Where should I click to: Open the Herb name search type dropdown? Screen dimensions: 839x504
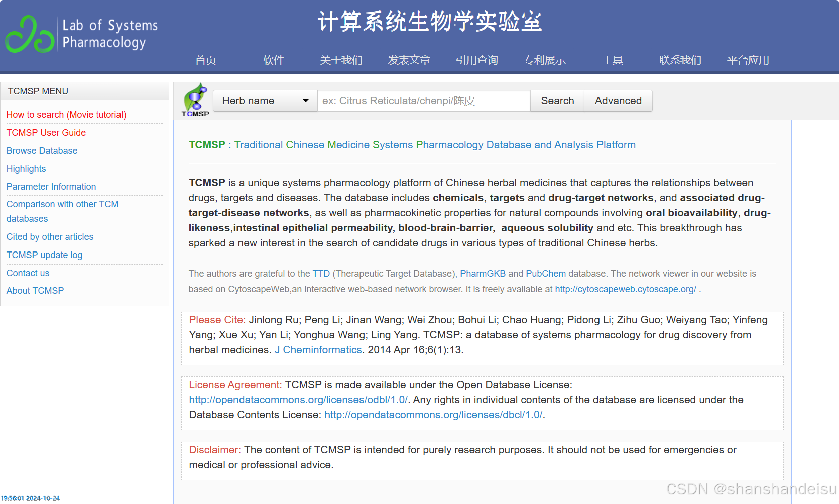(265, 101)
